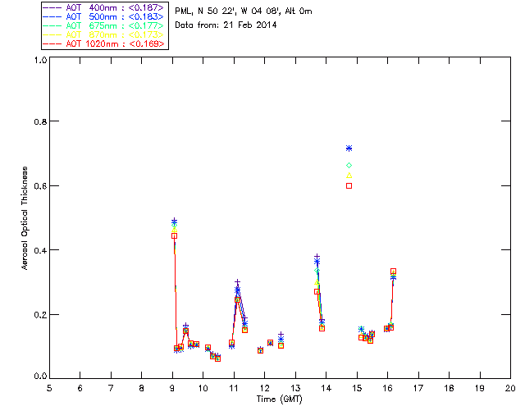Screen dimensions: 525x420
Task: Click the legend entry AOT 400nm <0.187>
Action: [103, 7]
